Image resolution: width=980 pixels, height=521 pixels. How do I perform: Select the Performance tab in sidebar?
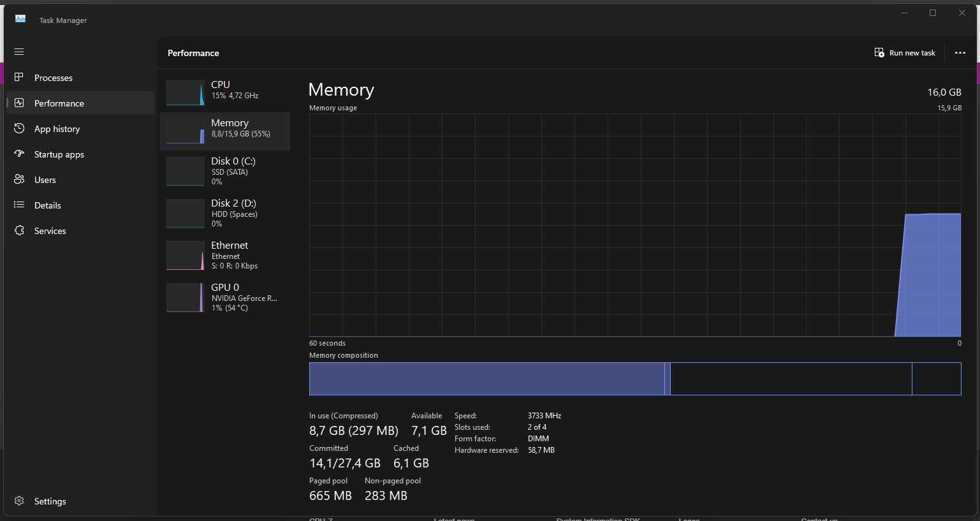(x=80, y=103)
